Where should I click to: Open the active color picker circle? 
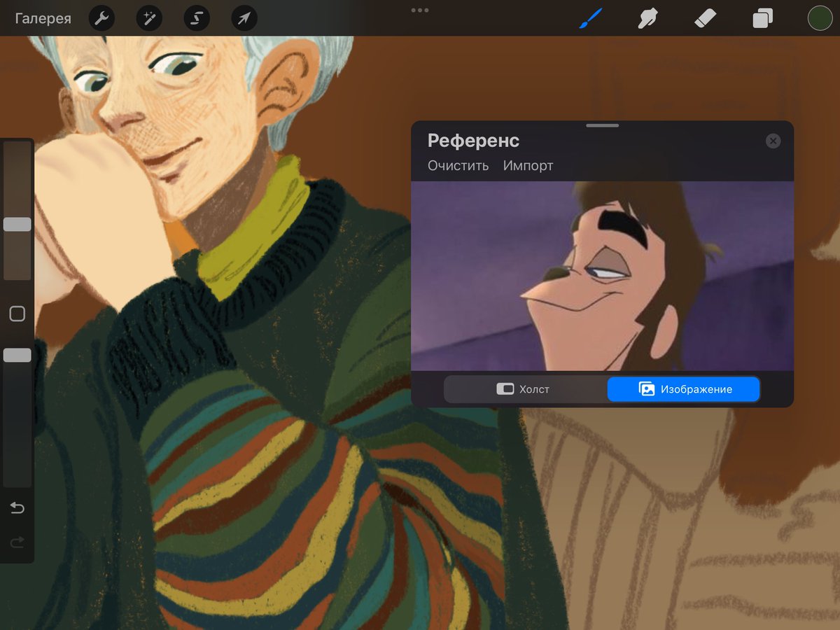click(819, 18)
